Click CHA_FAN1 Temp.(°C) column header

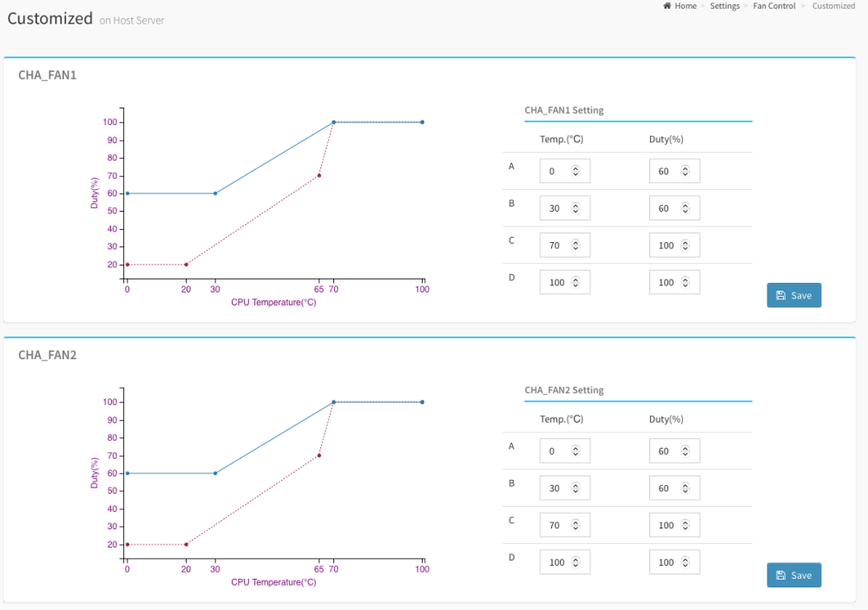tap(562, 139)
